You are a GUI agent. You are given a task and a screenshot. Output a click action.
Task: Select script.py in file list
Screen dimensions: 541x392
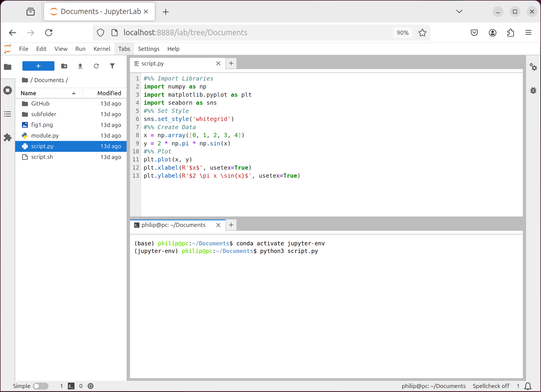(71, 146)
